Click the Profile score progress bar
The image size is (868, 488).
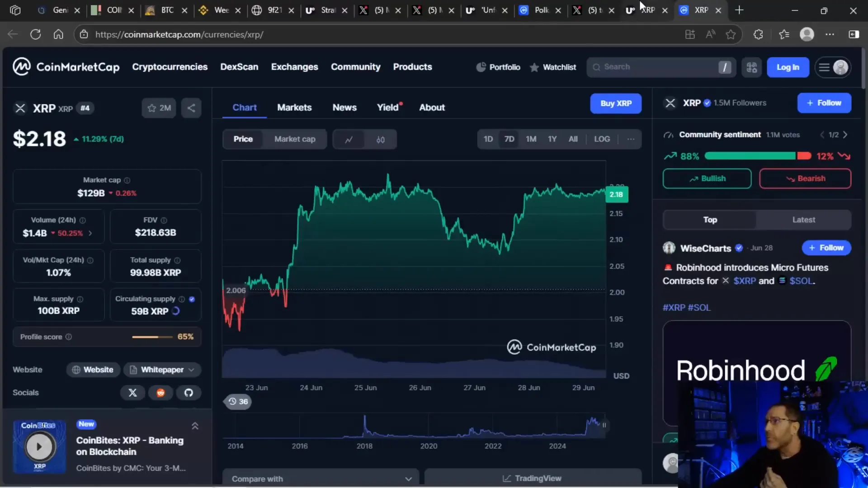tap(152, 337)
